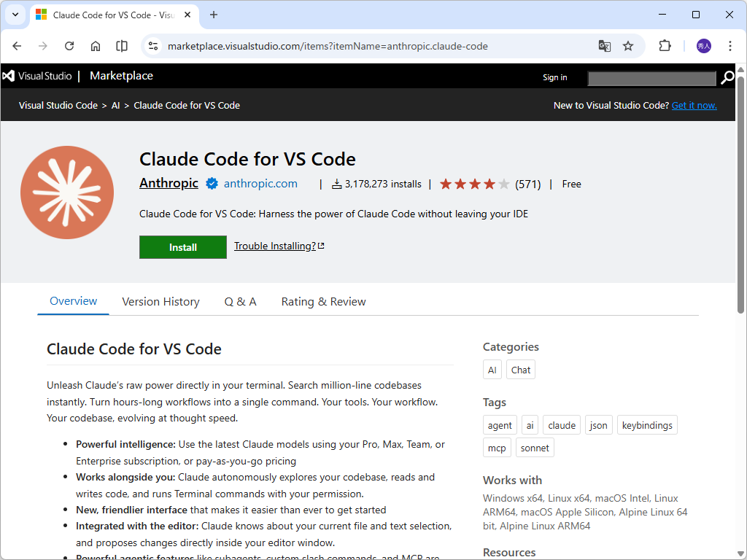
Task: Click the keybindings tag
Action: coord(647,424)
